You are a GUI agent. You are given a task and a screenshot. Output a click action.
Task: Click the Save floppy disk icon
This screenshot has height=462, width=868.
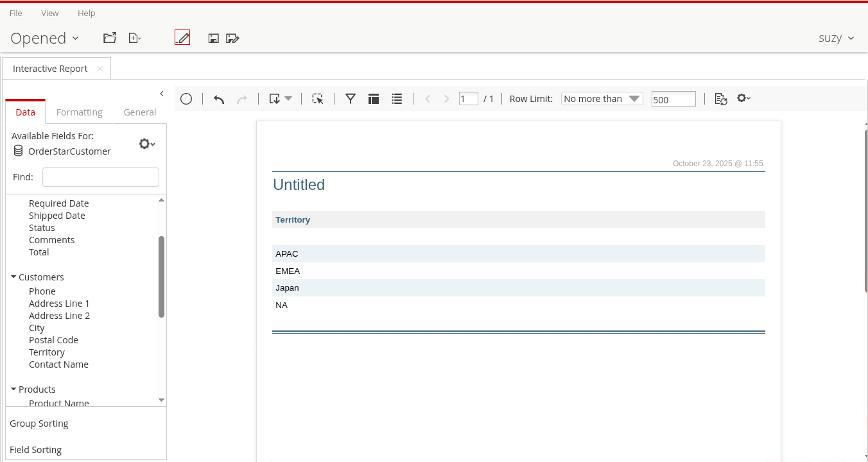pos(214,38)
